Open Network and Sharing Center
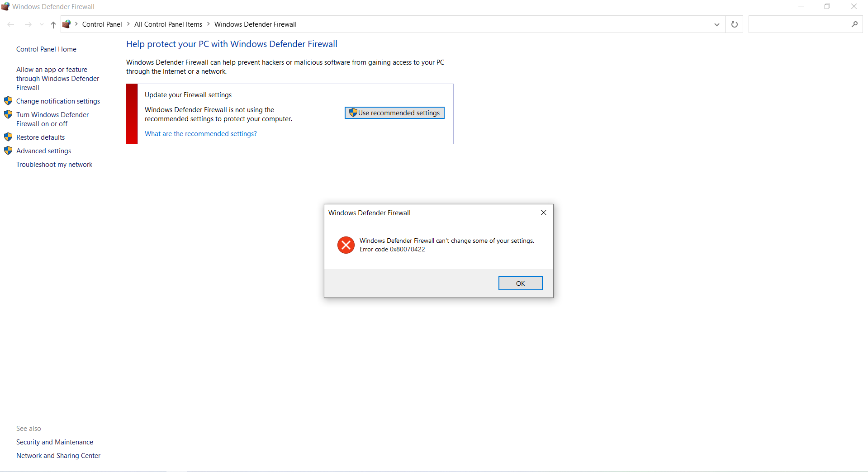The height and width of the screenshot is (472, 868). pos(58,456)
